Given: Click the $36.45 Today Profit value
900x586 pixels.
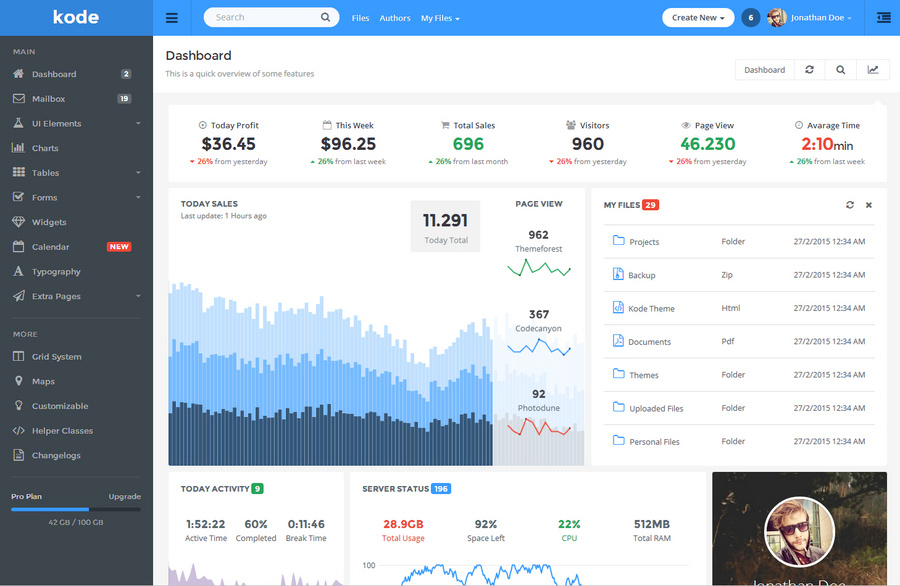Looking at the screenshot, I should pyautogui.click(x=228, y=143).
